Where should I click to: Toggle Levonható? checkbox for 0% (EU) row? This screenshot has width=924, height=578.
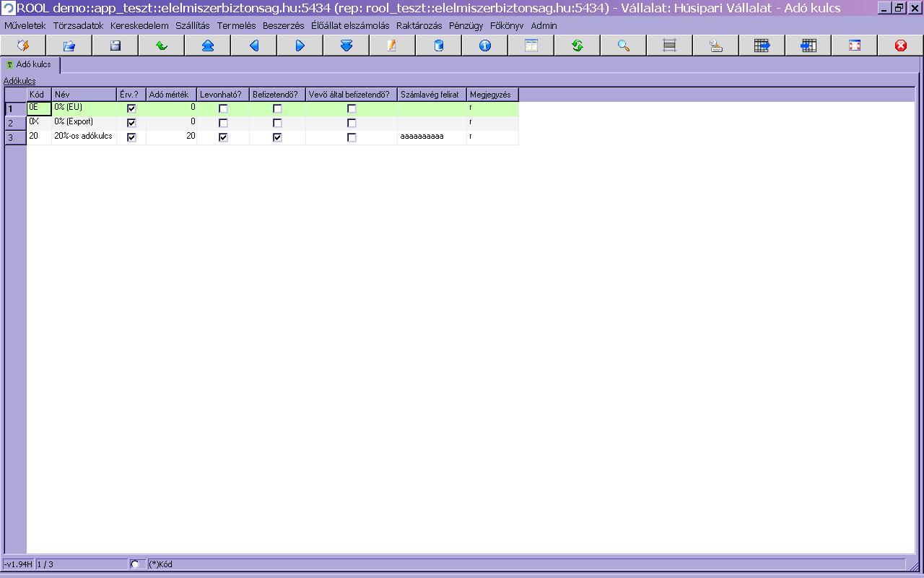coord(223,108)
